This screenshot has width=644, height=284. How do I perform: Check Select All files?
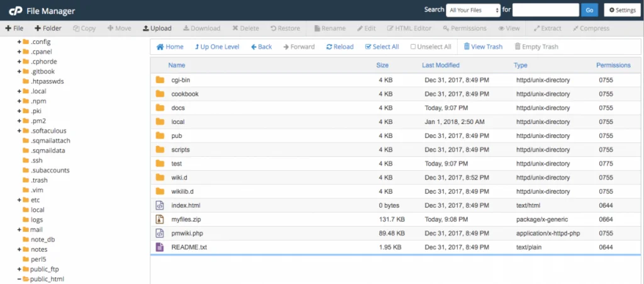pos(382,47)
